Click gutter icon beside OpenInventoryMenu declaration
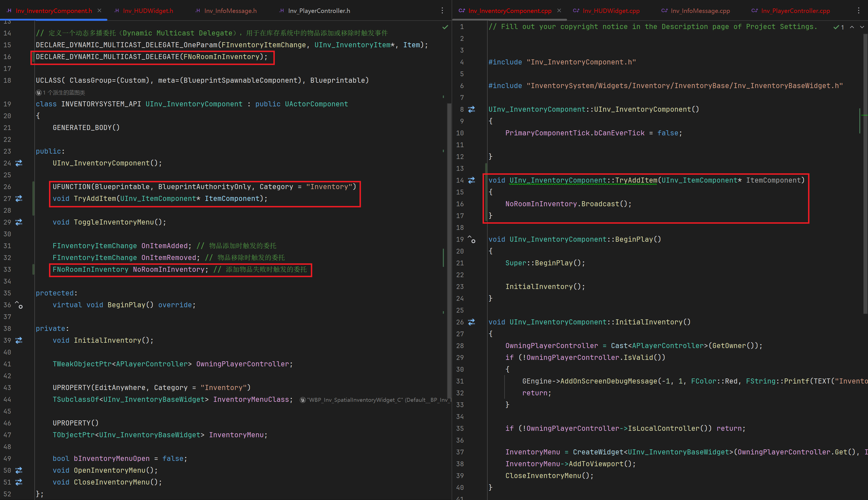This screenshot has width=868, height=500. (x=19, y=470)
